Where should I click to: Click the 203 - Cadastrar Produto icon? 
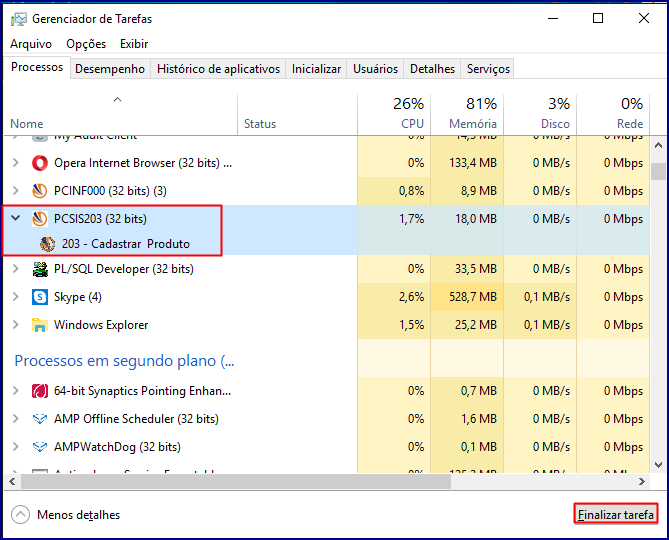point(47,244)
